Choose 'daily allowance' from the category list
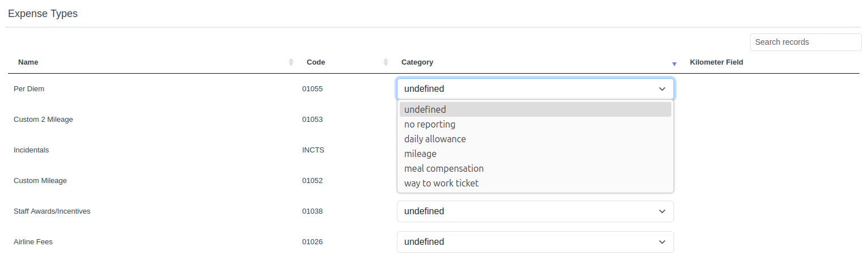 [x=435, y=139]
